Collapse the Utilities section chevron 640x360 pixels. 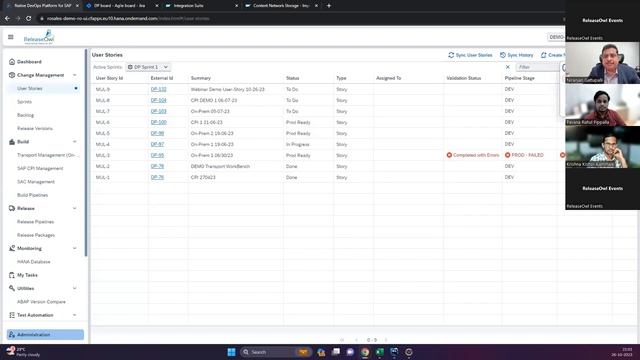[75, 288]
